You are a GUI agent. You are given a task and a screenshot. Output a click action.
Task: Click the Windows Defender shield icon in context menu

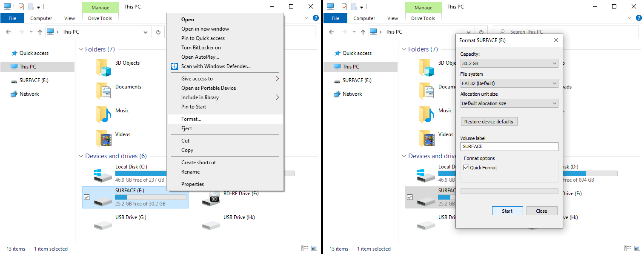click(174, 66)
